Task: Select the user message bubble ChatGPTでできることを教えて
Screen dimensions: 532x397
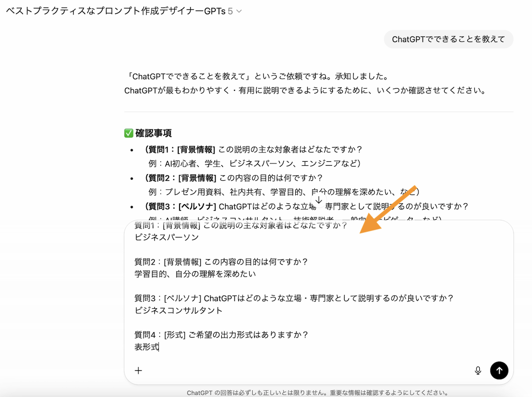Action: tap(448, 39)
